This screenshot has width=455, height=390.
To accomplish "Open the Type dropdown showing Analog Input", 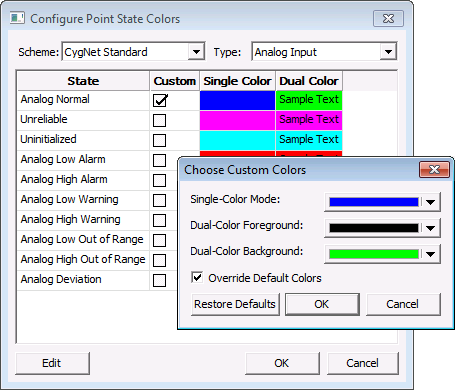I will coord(388,52).
